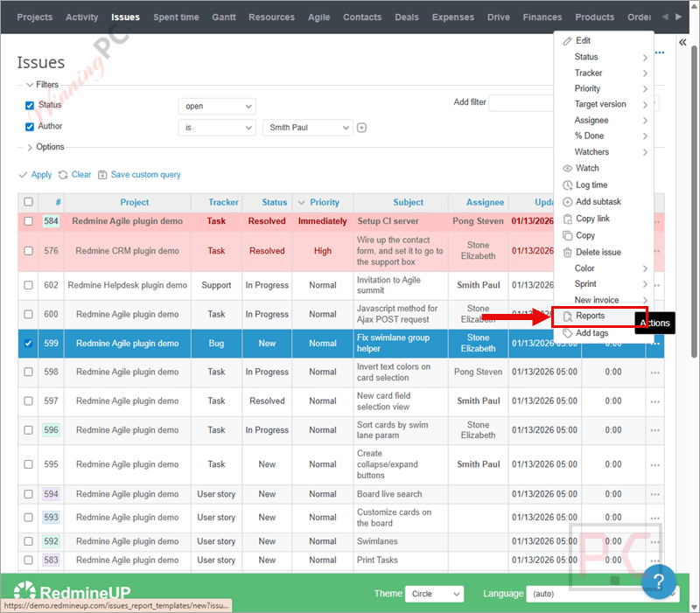The width and height of the screenshot is (700, 613).
Task: Open the Language '(auto)' dropdown
Action: click(x=603, y=594)
